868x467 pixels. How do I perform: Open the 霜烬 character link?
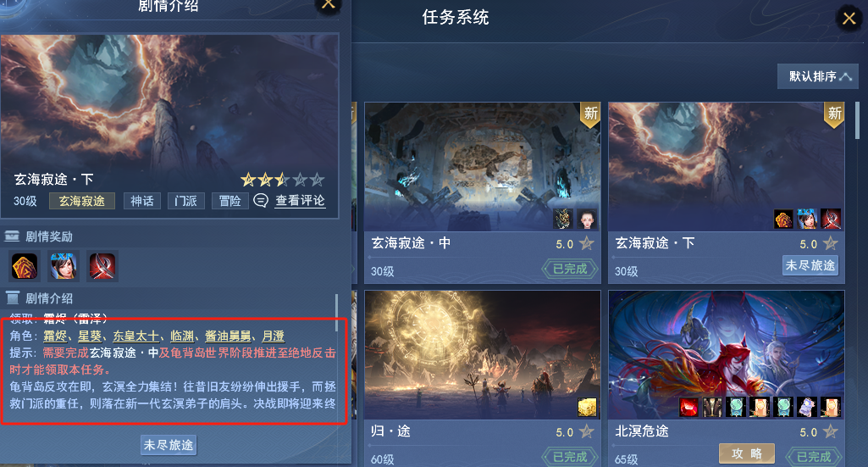55,336
